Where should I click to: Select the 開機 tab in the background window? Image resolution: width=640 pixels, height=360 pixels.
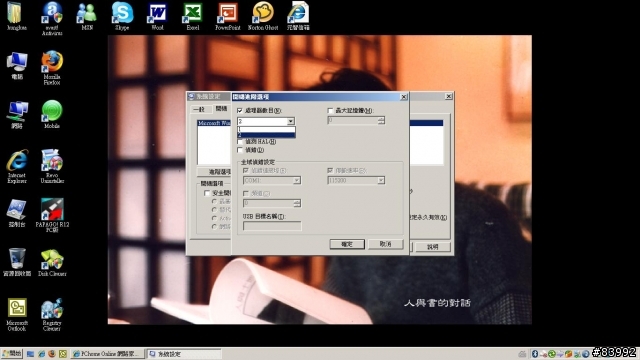tap(222, 109)
